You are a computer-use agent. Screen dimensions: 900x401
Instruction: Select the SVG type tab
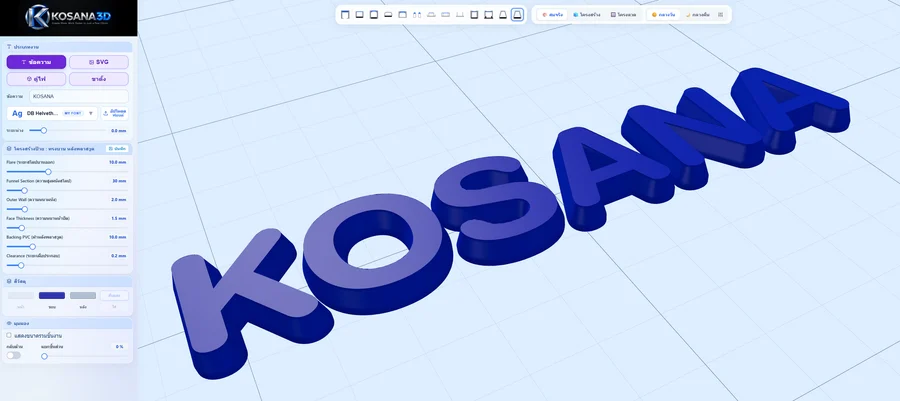point(99,62)
